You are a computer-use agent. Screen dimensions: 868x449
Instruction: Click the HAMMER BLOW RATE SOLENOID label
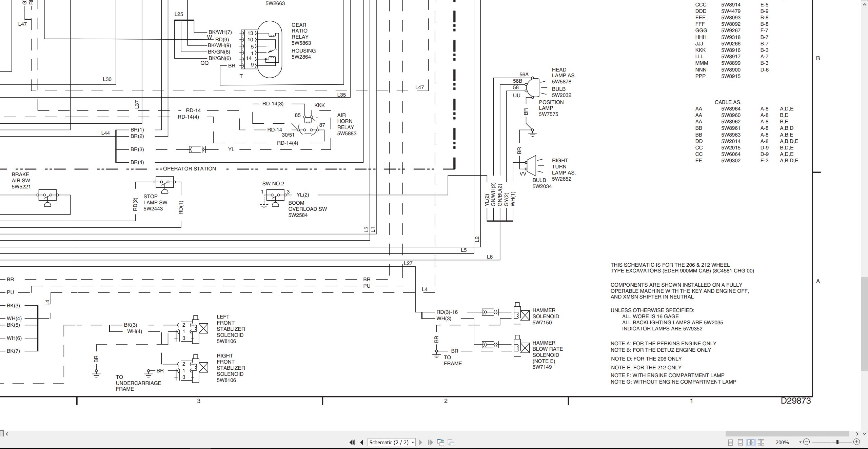click(x=547, y=349)
